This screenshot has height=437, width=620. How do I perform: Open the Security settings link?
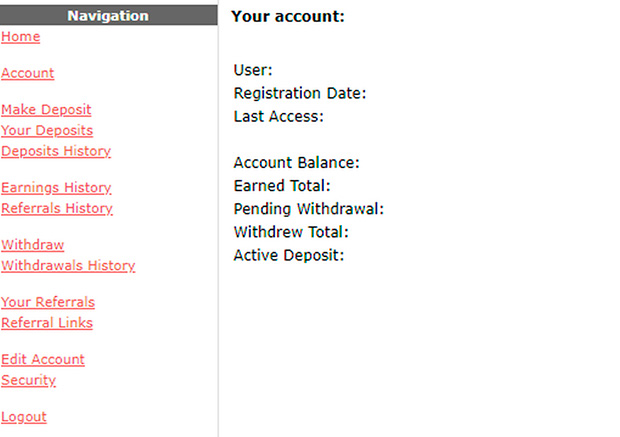pyautogui.click(x=28, y=380)
